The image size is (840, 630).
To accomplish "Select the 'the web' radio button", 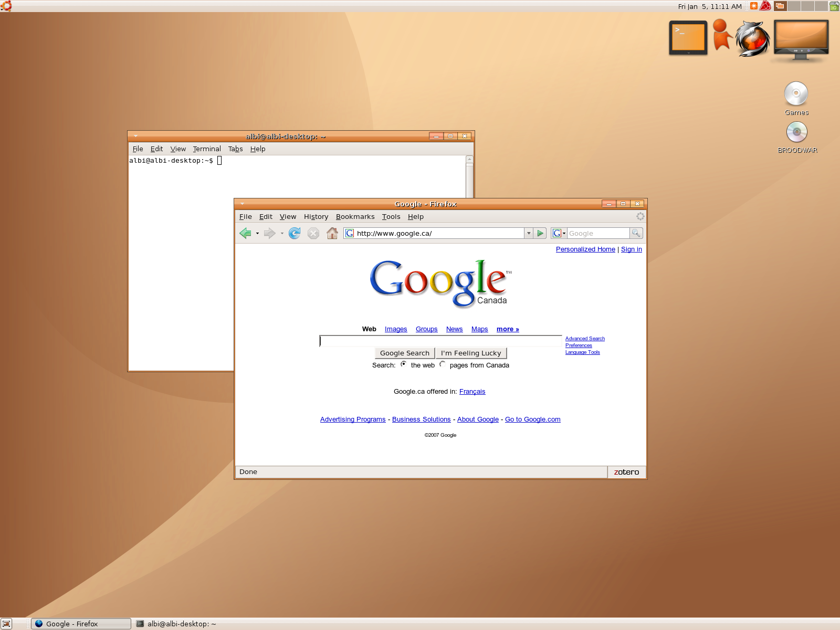I will [403, 364].
